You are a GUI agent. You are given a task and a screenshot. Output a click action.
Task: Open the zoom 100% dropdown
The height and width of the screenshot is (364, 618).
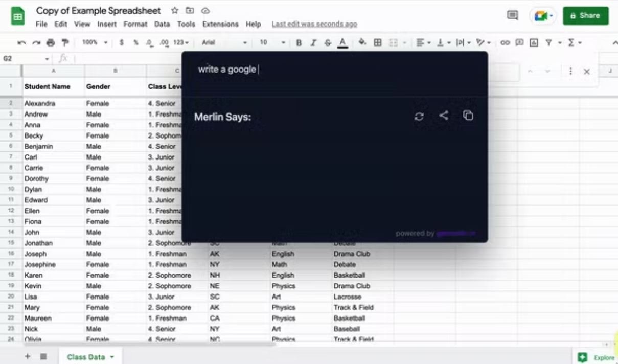(x=95, y=43)
